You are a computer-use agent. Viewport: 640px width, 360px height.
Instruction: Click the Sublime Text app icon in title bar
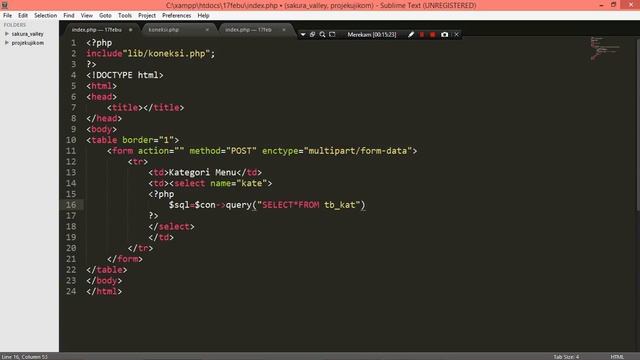[x=4, y=5]
